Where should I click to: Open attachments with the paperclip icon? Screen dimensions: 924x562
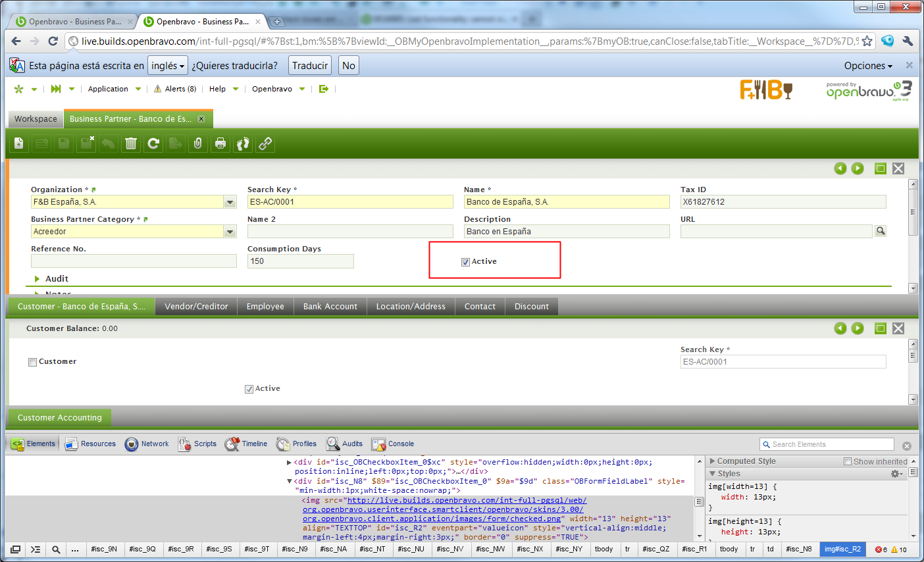tap(197, 143)
